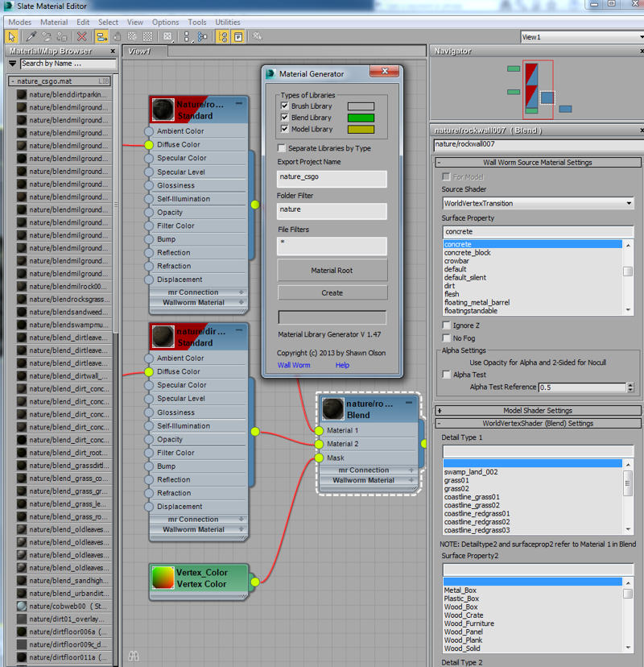Open the Material/Map Browser options triangle
Image resolution: width=644 pixels, height=667 pixels.
tap(12, 64)
